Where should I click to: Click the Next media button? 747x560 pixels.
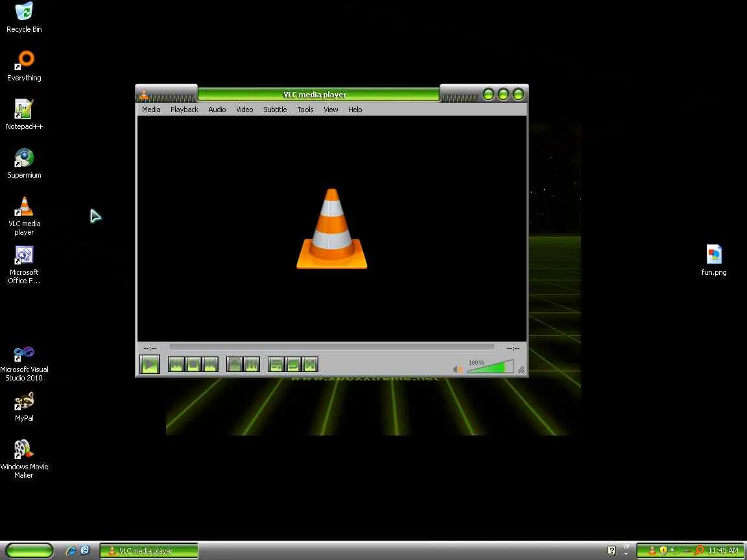211,365
